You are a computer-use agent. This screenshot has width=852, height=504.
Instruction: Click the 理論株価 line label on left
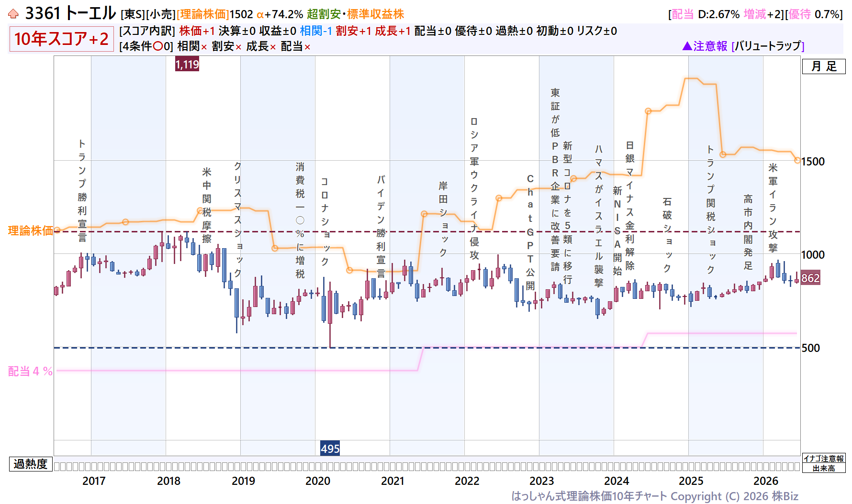point(31,230)
